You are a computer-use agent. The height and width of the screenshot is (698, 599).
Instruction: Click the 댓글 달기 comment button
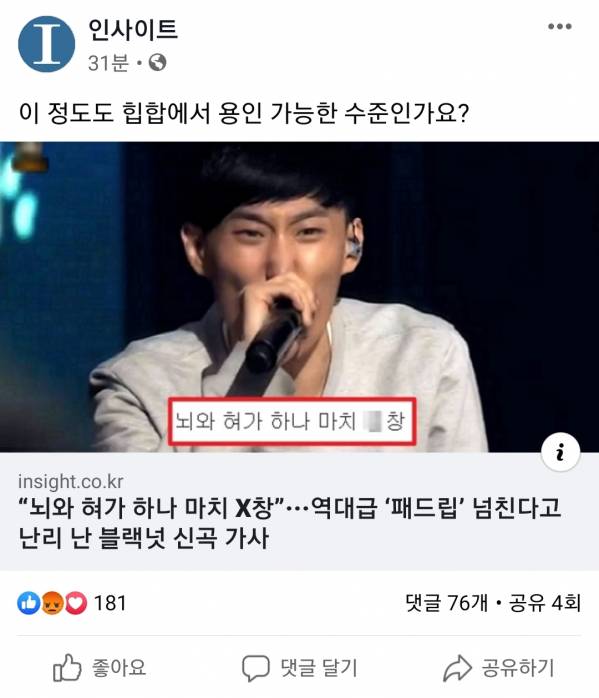tap(300, 668)
